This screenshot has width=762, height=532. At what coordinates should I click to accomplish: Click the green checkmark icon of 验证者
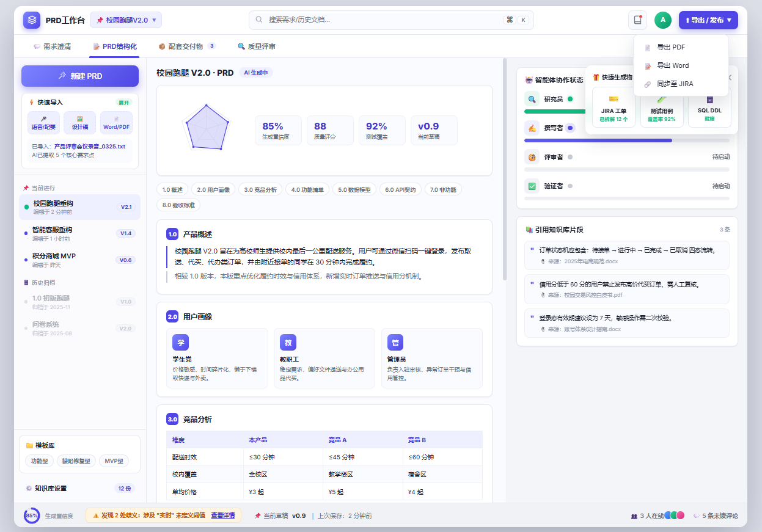[532, 186]
